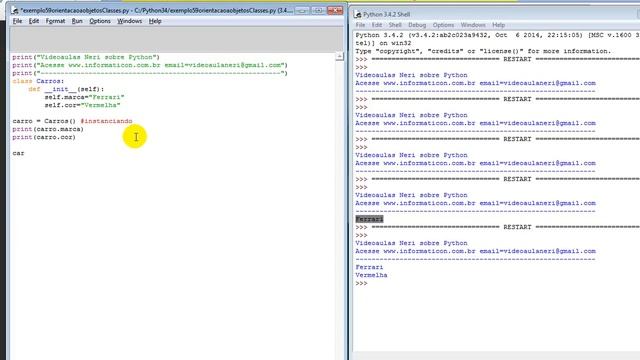This screenshot has height=360, width=640.
Task: Click the print(carro.cor) line
Action: tap(44, 137)
